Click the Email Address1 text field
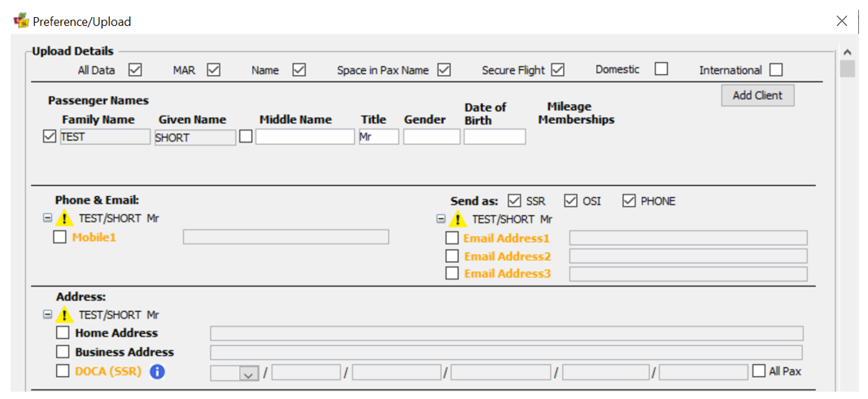The image size is (868, 399). point(688,239)
